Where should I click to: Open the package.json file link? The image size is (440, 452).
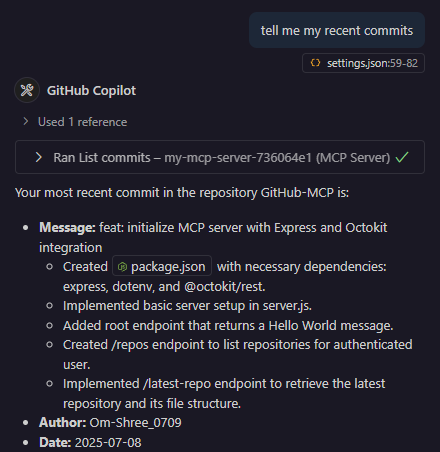coord(162,266)
